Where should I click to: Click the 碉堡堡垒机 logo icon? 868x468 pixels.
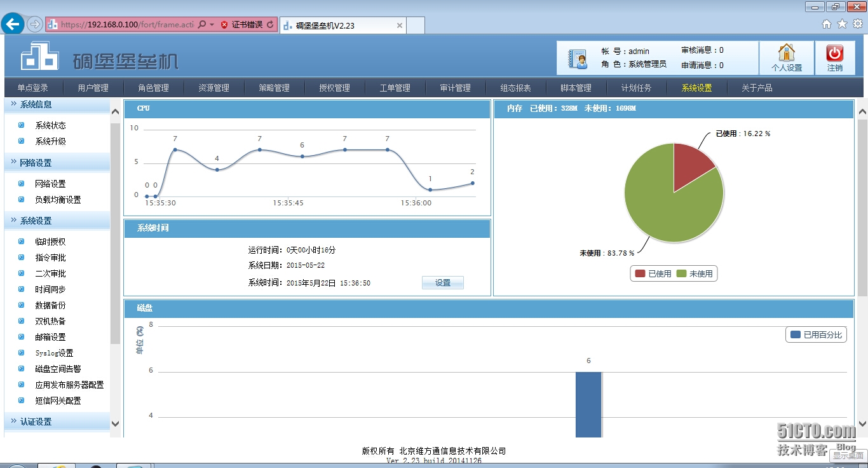[x=39, y=56]
